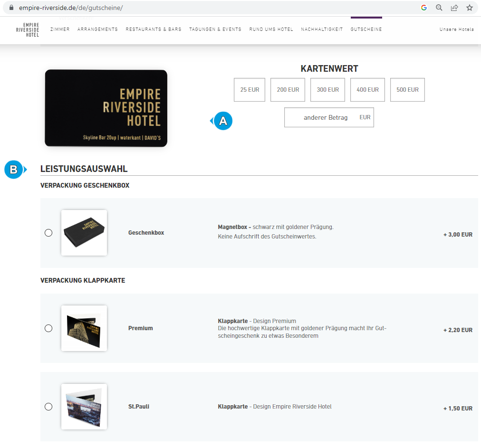Click the padlock site info icon
481x448 pixels.
11,8
